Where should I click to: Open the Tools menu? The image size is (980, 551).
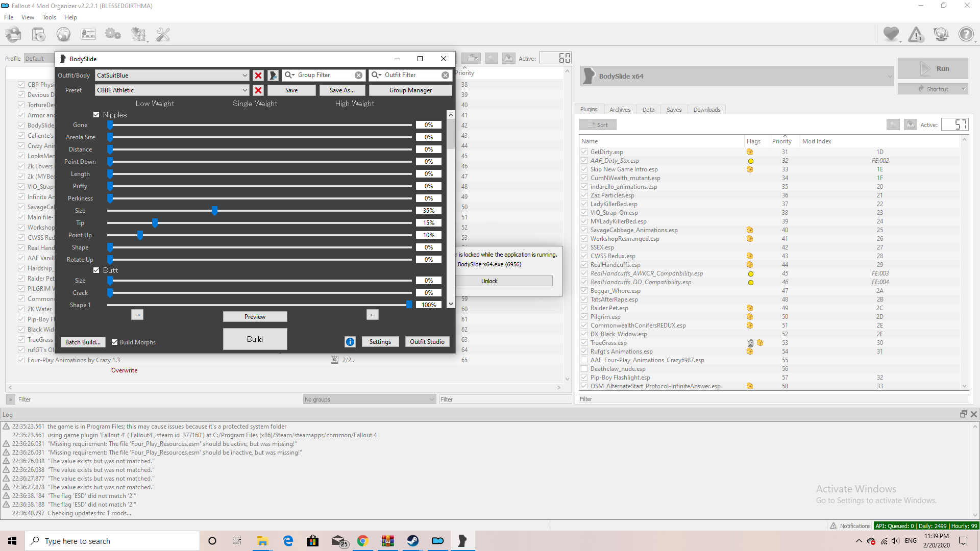tap(49, 17)
